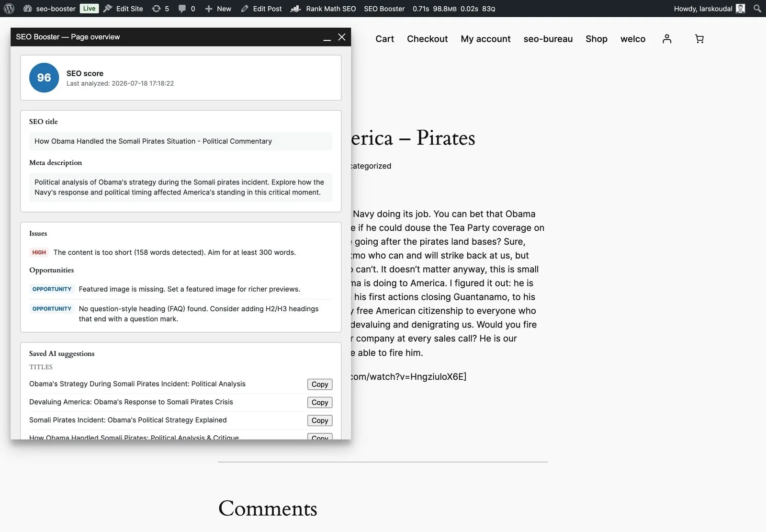
Task: Click the content is too short issue
Action: (174, 252)
